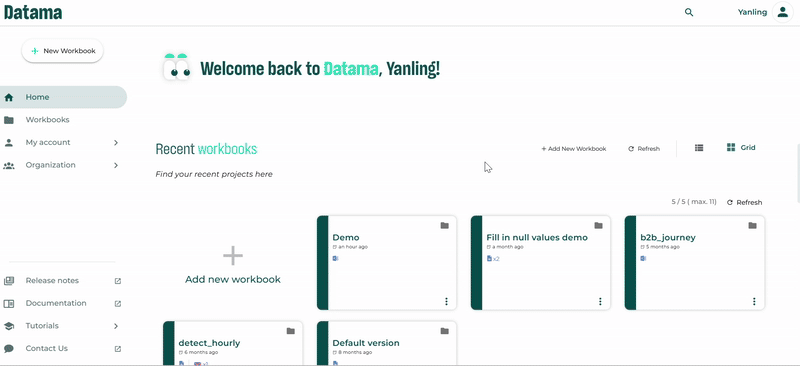Click the folder icon on detect_hourly card
This screenshot has width=800, height=366.
coord(291,331)
